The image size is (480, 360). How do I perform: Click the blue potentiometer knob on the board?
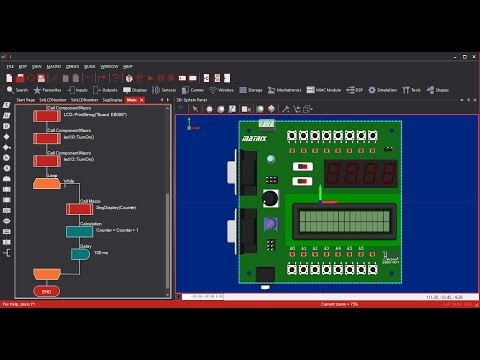tap(271, 224)
